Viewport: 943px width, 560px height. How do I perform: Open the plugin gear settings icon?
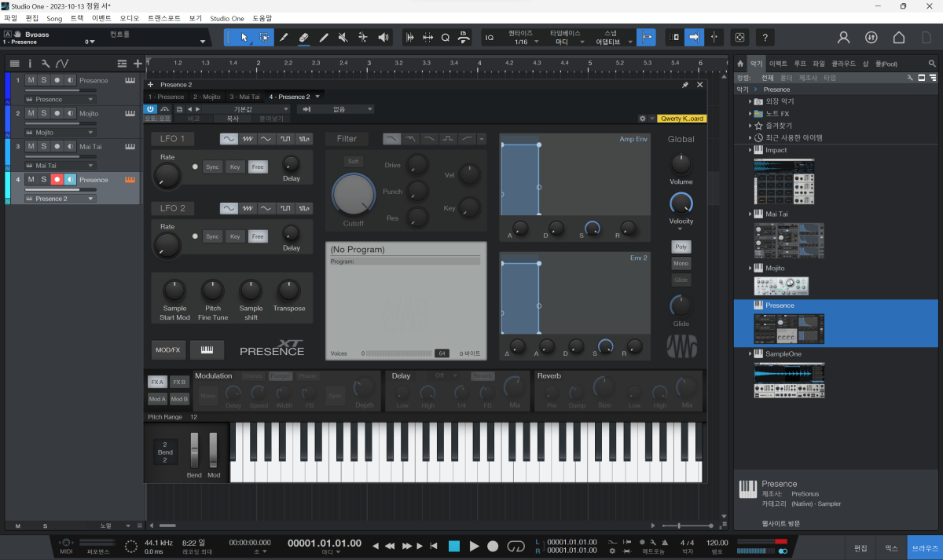642,119
